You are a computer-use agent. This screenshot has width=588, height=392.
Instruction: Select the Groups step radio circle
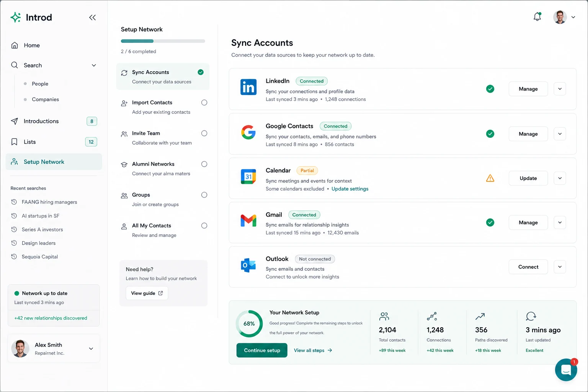click(x=204, y=195)
